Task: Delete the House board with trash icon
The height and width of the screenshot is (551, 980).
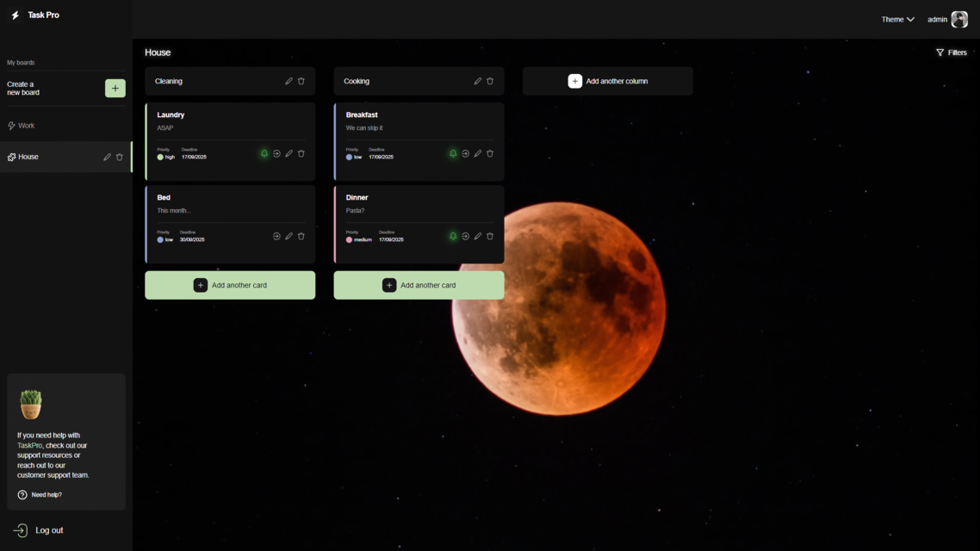Action: coord(120,157)
